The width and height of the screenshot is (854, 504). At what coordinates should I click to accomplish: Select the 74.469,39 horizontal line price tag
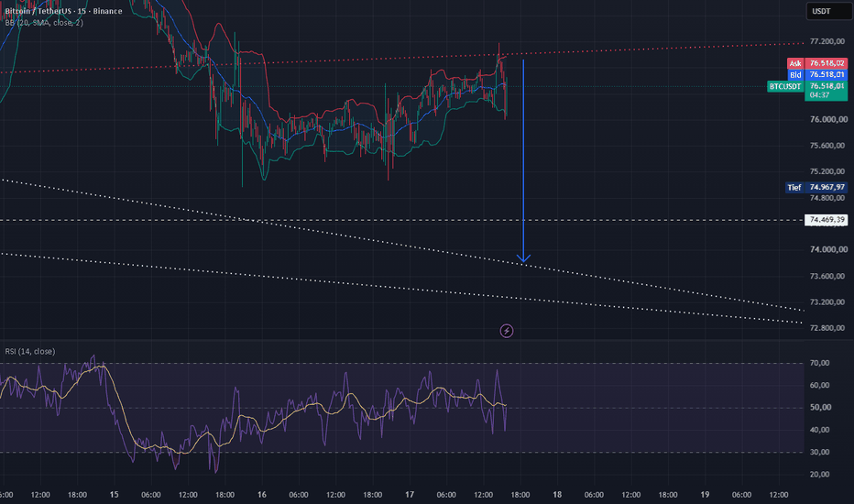point(827,220)
